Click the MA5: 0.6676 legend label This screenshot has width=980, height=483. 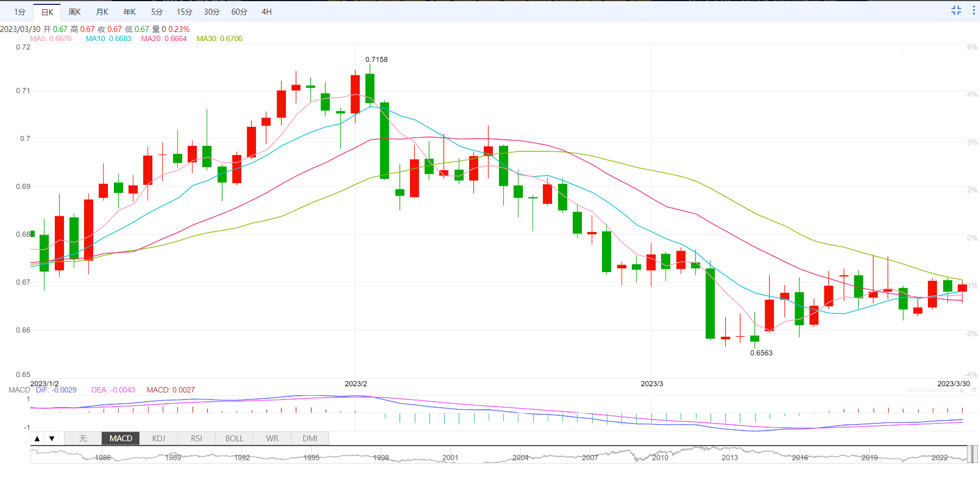51,38
